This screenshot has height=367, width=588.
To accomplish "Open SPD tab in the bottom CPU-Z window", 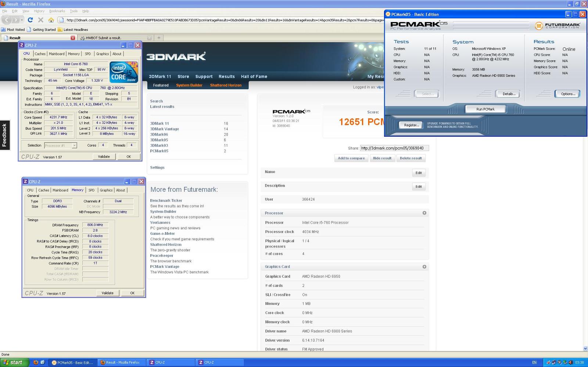I will (92, 190).
